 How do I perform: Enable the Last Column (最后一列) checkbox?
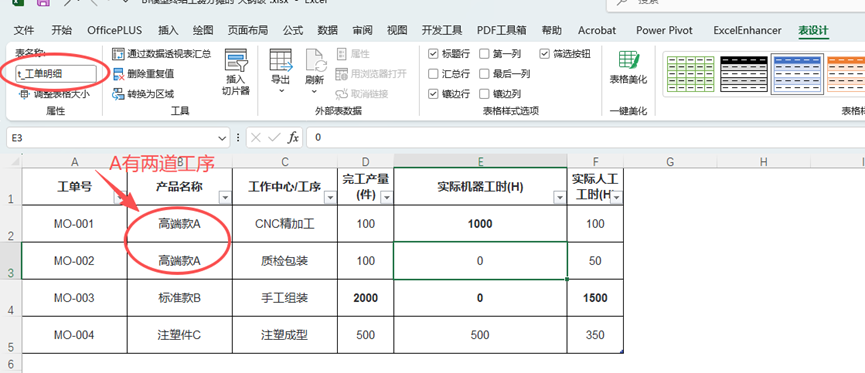(x=484, y=74)
